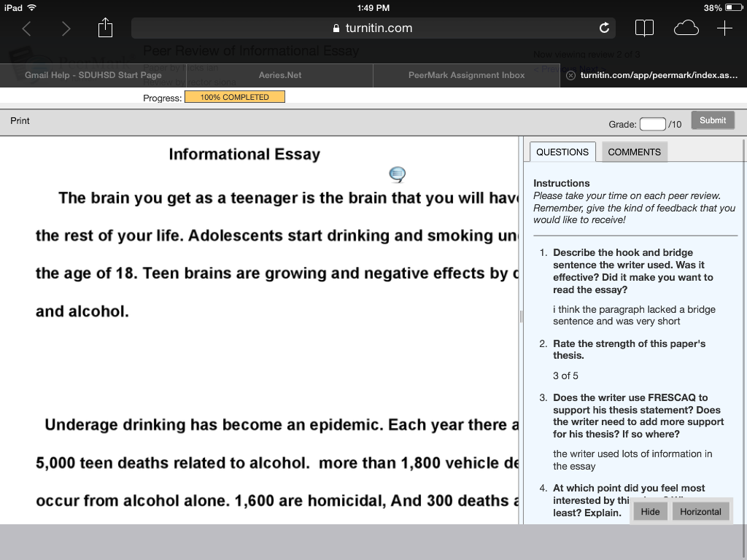Click answer '3 of 5'
The height and width of the screenshot is (560, 747).
[x=565, y=376]
